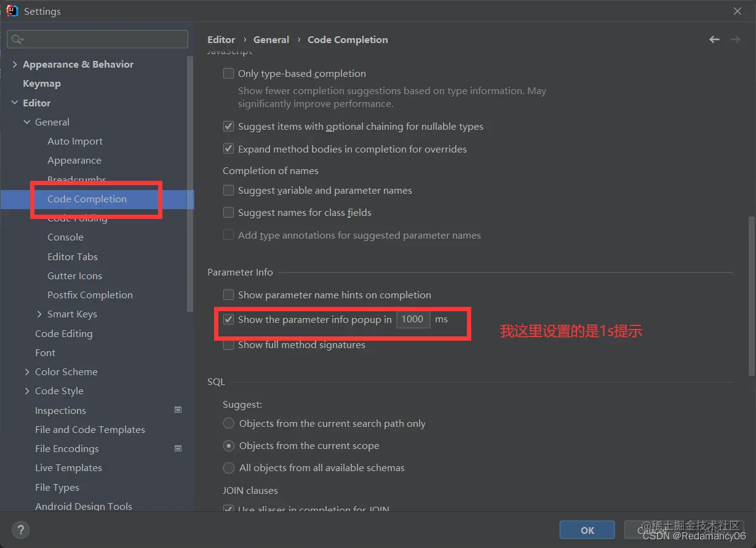Expand the Appearance & Behavior section
This screenshot has width=756, height=548.
coord(15,64)
